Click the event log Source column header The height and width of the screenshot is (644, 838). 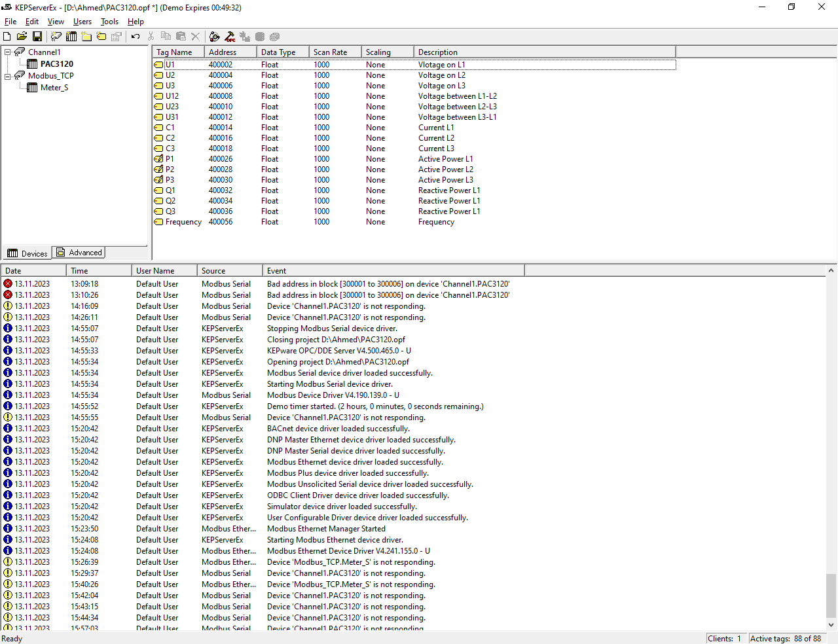(230, 271)
